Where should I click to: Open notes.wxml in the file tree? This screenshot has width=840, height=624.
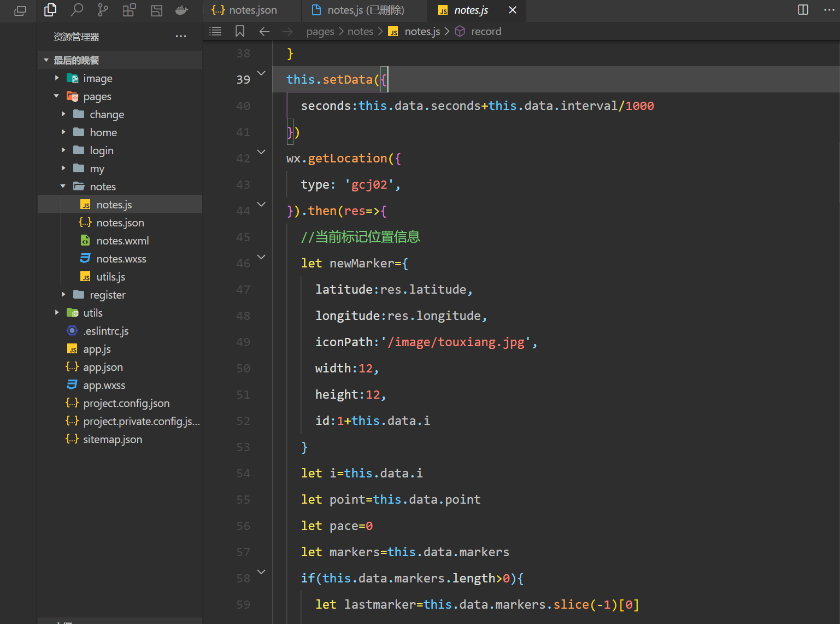point(122,241)
